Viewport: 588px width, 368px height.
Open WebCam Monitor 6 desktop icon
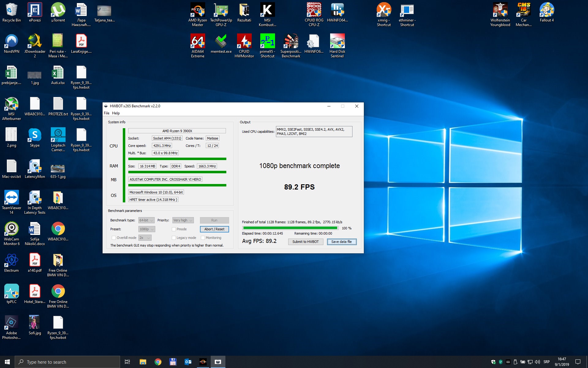point(11,233)
